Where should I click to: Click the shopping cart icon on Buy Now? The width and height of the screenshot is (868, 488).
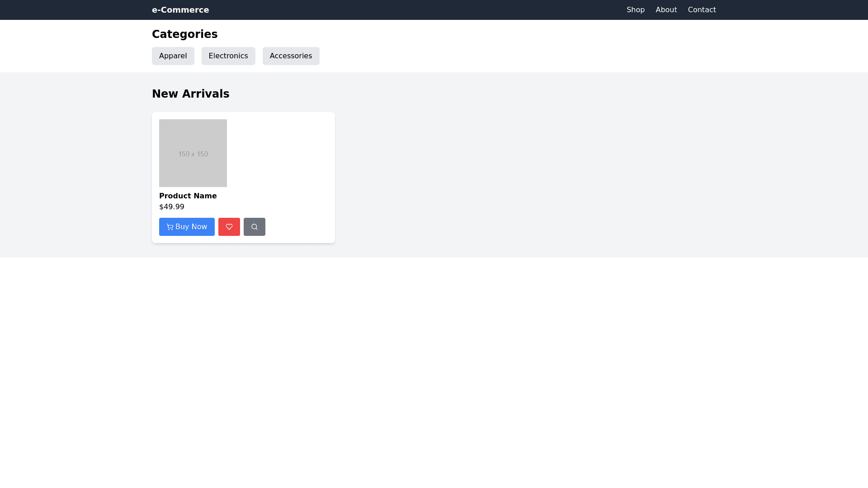[170, 227]
